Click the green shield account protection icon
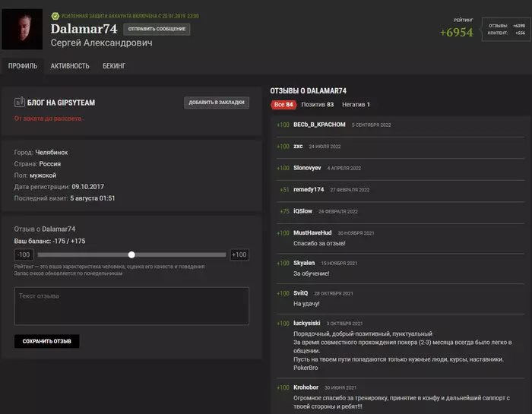This screenshot has width=532, height=414. (x=55, y=16)
